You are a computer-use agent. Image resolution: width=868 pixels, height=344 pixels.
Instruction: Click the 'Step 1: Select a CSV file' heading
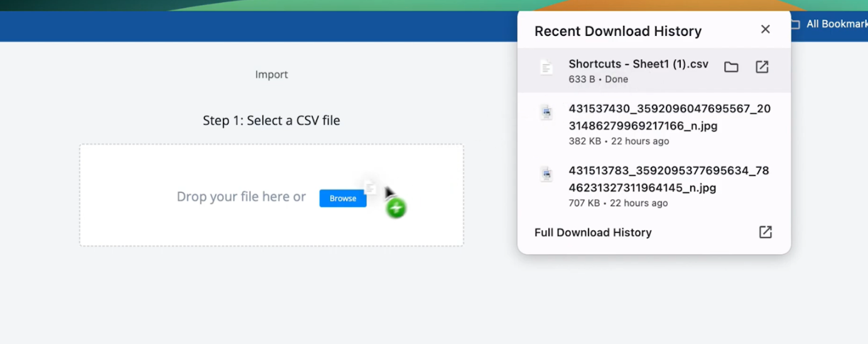click(271, 120)
